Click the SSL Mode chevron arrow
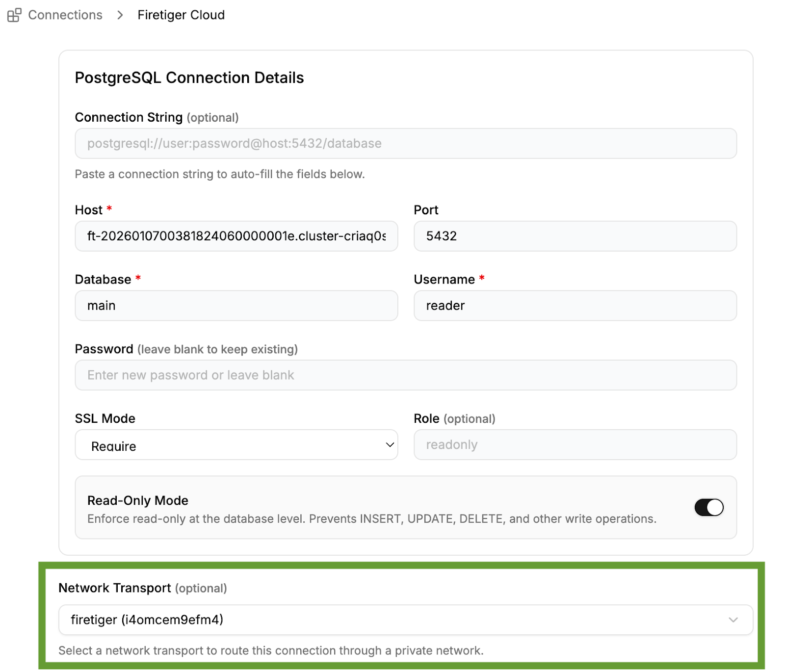 pos(390,445)
